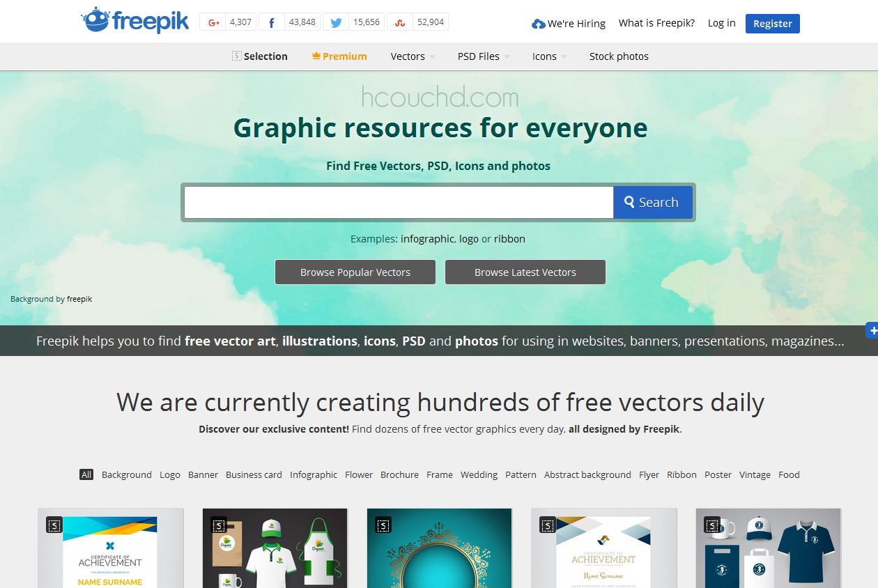The height and width of the screenshot is (588, 878).
Task: Share on Google Plus icon
Action: pos(213,22)
